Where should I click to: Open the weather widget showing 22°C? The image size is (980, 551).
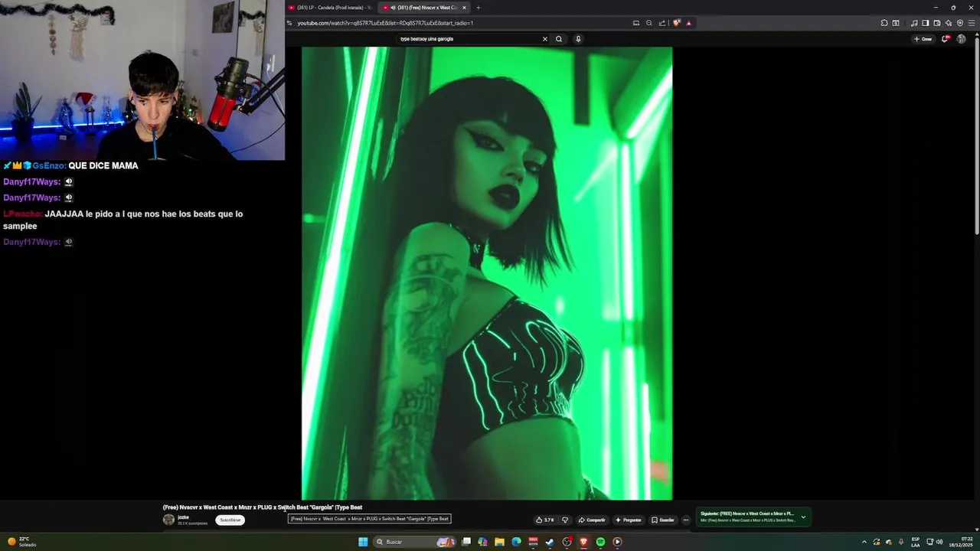21,542
